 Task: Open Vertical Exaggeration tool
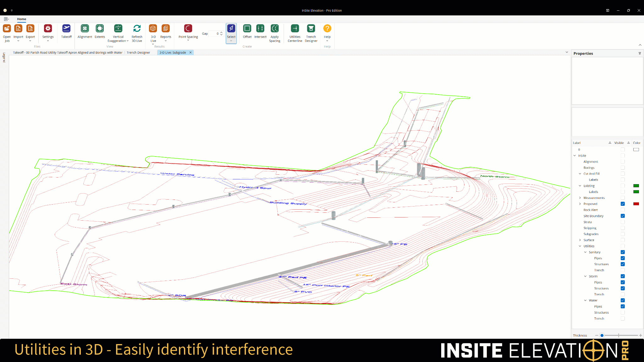[x=118, y=33]
